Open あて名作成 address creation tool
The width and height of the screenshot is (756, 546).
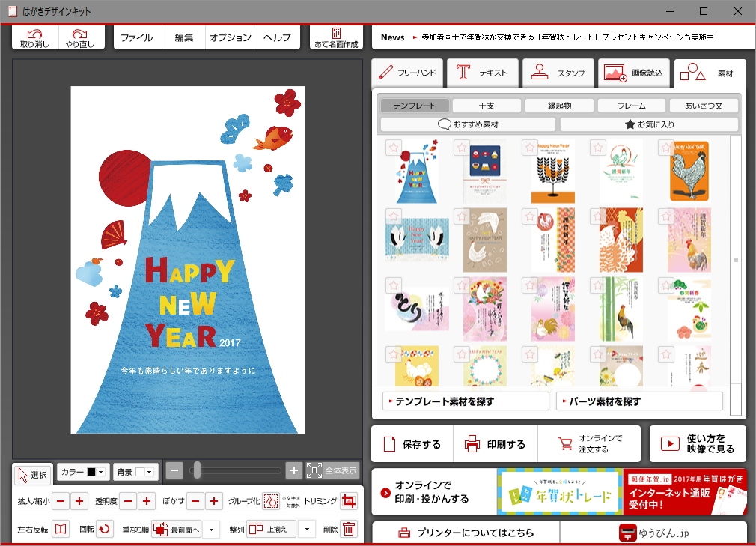pyautogui.click(x=336, y=37)
